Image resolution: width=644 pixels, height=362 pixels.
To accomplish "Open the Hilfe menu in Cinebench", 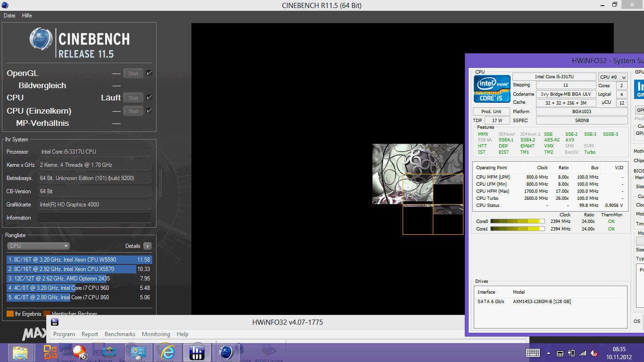I will [x=27, y=16].
